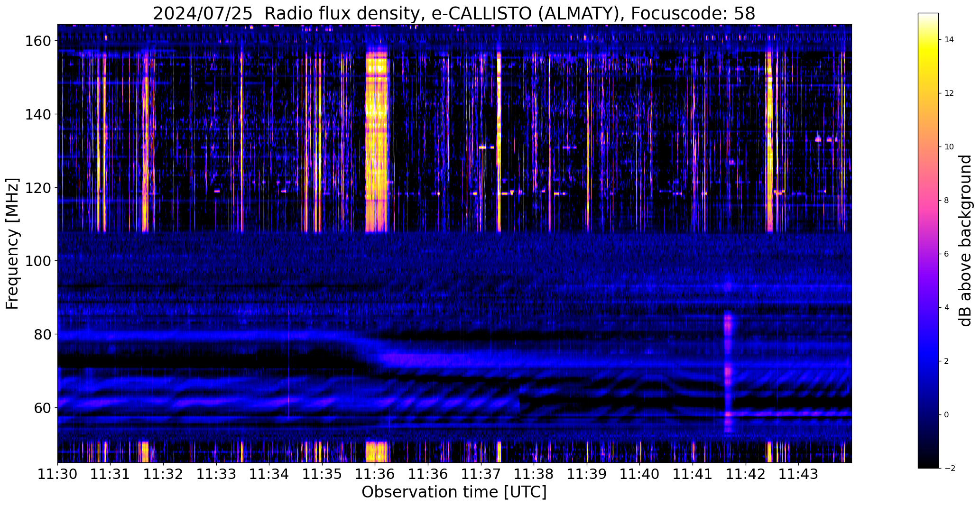Click the colorbar tick labeled 10

point(949,147)
